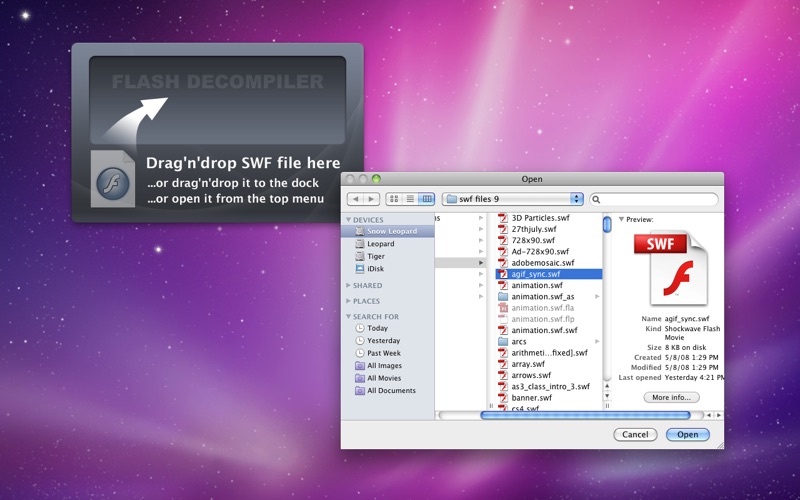Select Snow Leopard drive in sidebar
Screen dimensions: 800x500
pyautogui.click(x=388, y=231)
